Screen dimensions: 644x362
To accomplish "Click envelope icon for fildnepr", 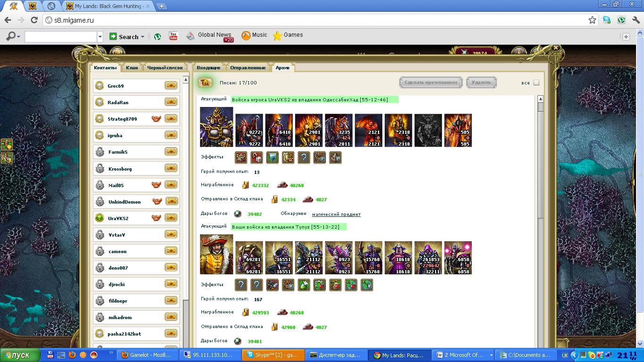I will tap(171, 301).
